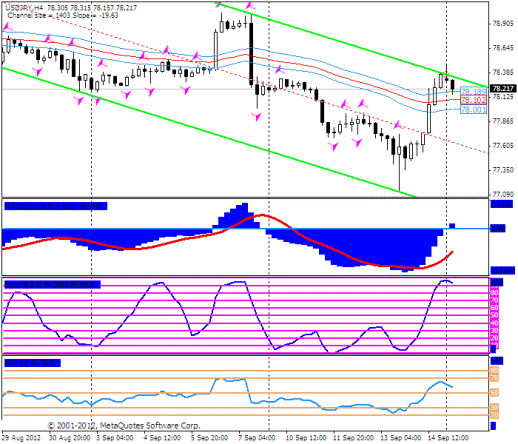Select the 'Channel size' slope info line
This screenshot has width=518, height=444.
point(63,15)
